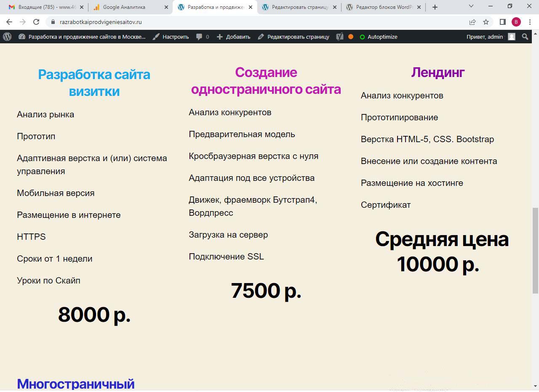Open the Autoptimize admin bar item
The image size is (539, 392).
378,37
